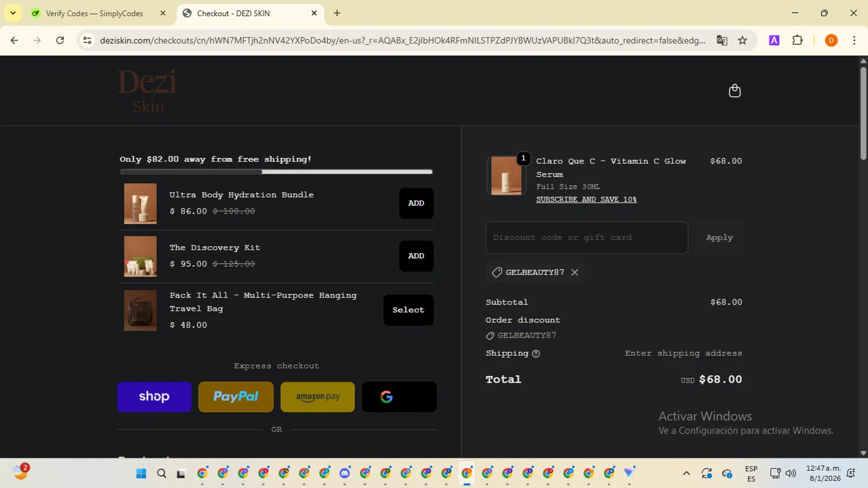Viewport: 868px width, 488px height.
Task: Open Task View on the taskbar
Action: pos(181,474)
